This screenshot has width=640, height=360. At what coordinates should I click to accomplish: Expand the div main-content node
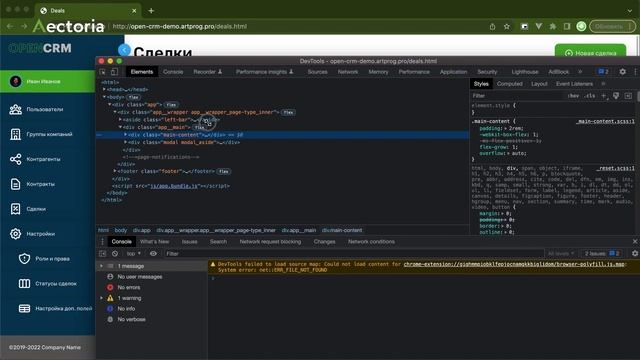coord(126,135)
